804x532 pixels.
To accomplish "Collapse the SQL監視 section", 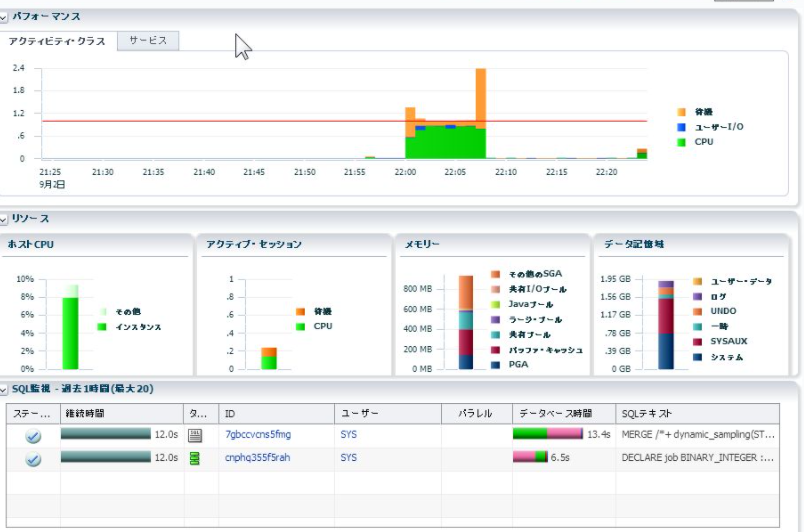I will [4, 389].
